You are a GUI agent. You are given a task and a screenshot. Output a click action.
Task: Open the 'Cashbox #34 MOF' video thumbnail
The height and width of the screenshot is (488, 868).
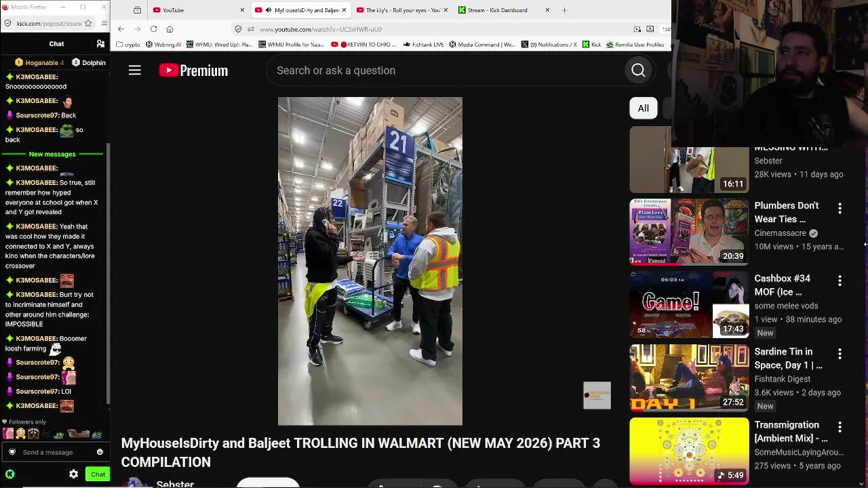689,305
